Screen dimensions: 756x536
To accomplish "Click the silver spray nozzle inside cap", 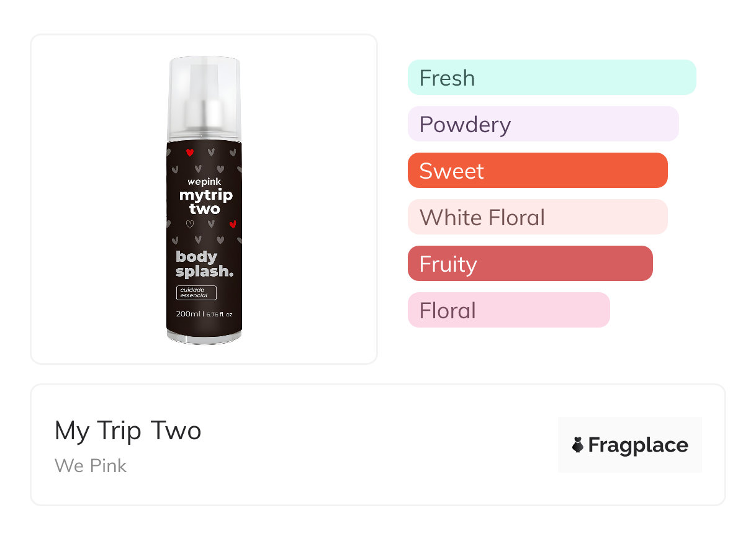I will pos(204,112).
